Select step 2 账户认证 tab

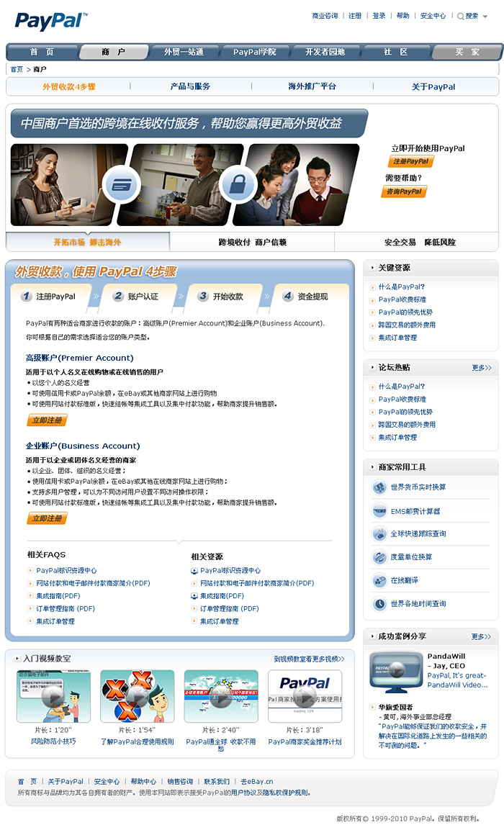point(138,297)
